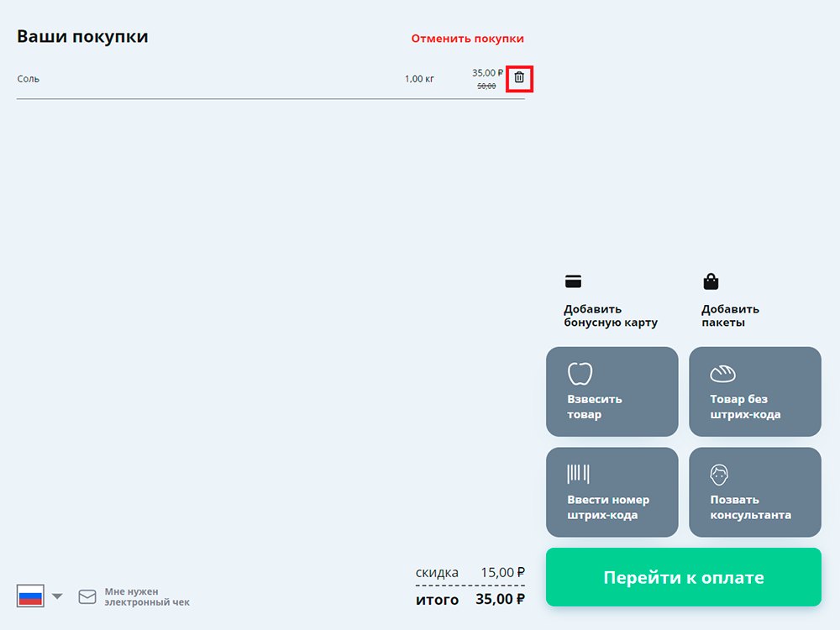Request the Мне нужен электронный чек option

click(146, 597)
